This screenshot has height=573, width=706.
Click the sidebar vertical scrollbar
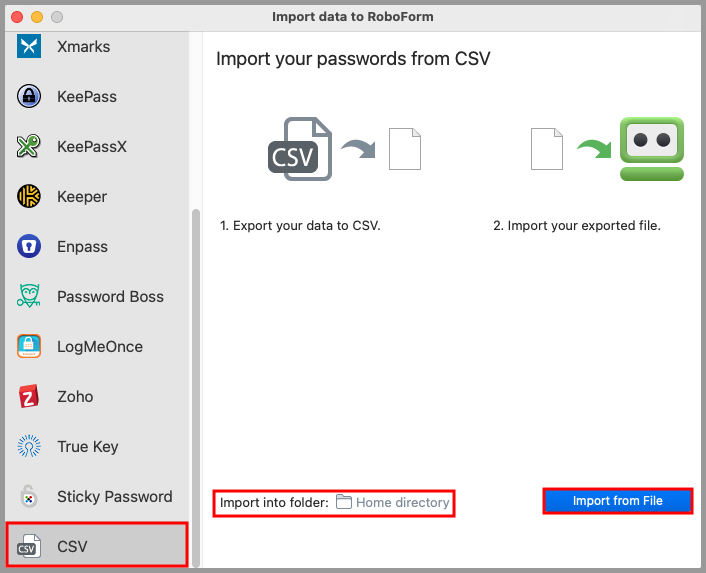pyautogui.click(x=197, y=380)
